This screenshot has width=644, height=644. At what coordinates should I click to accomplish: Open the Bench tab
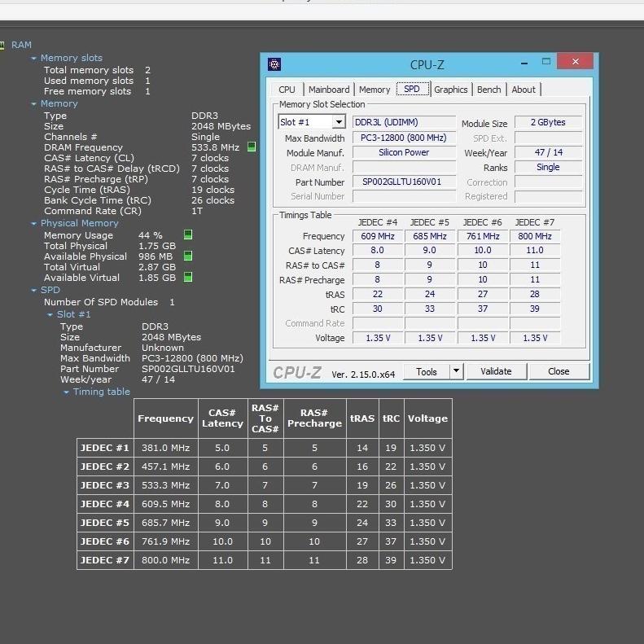coord(488,90)
